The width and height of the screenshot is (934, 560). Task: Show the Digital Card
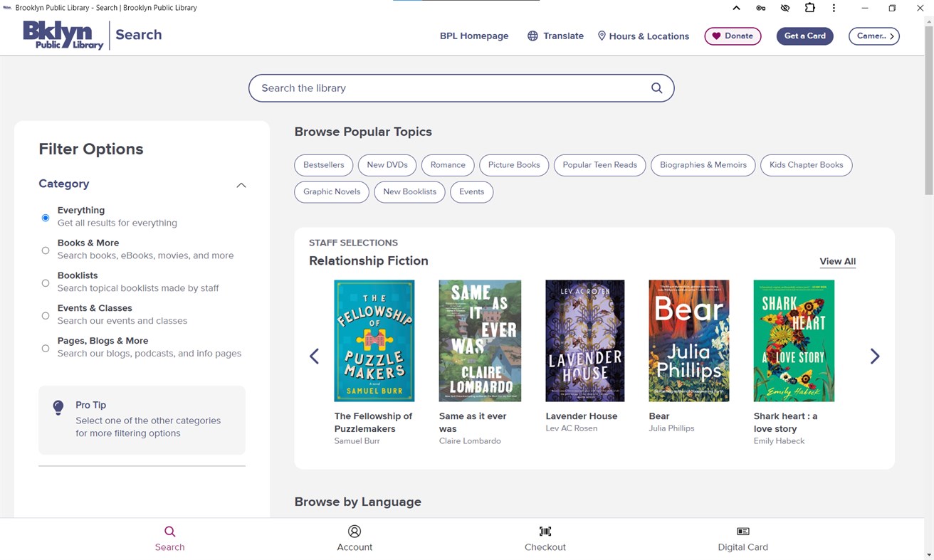point(743,538)
